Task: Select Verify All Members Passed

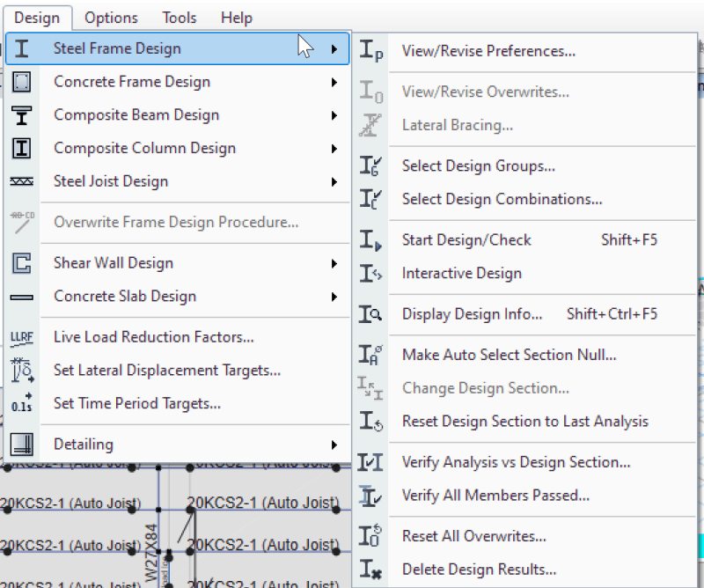Action: pyautogui.click(x=525, y=496)
